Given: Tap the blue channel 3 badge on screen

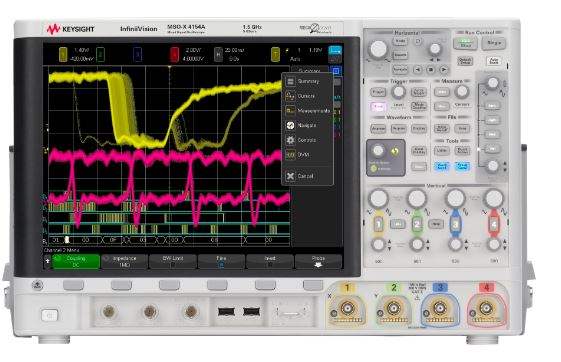Looking at the screenshot, I should coord(137,54).
